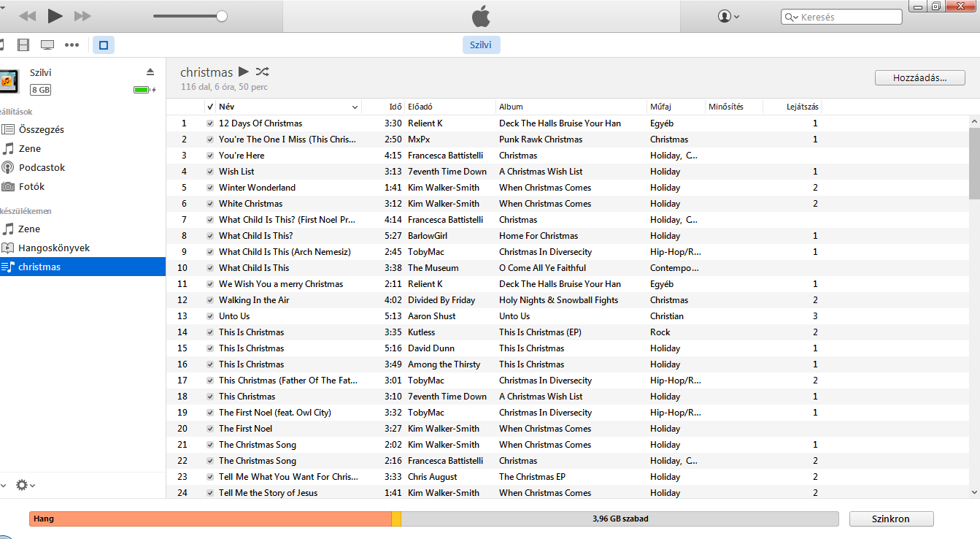The width and height of the screenshot is (980, 539).
Task: Click artist Among the Thirsty
Action: click(444, 364)
